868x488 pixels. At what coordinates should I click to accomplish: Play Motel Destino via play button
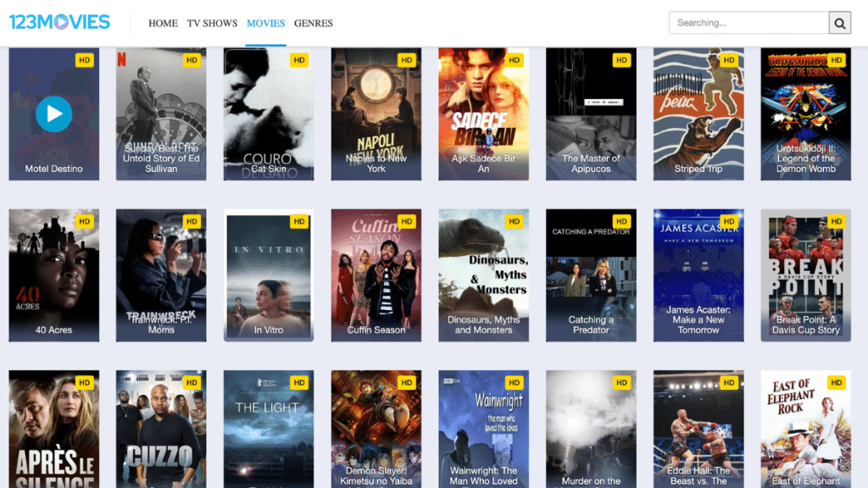(x=53, y=114)
